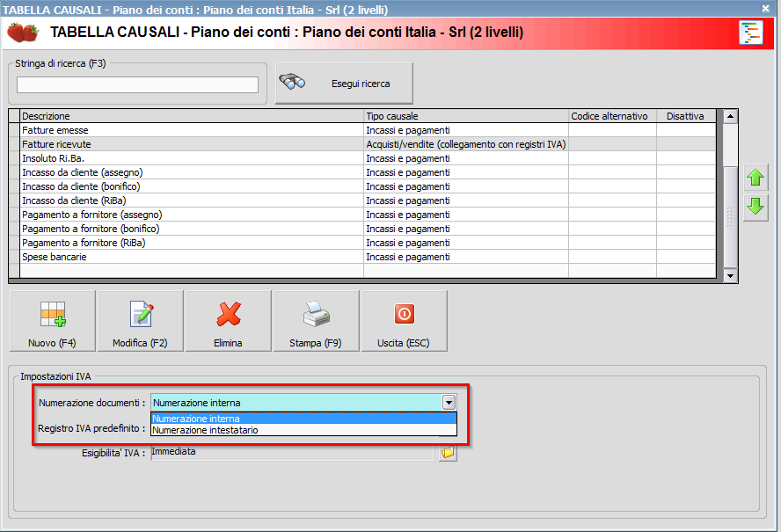Choose Numerazione interna option in list

point(303,419)
